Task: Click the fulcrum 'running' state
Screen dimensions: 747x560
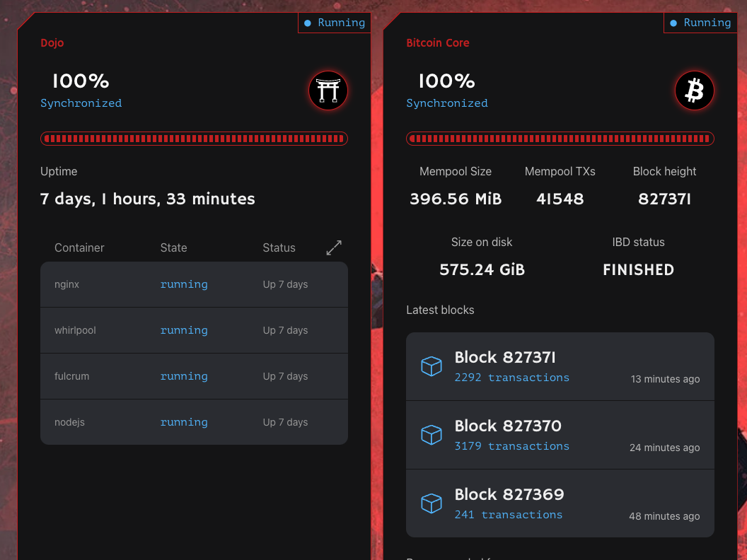Action: pyautogui.click(x=184, y=376)
